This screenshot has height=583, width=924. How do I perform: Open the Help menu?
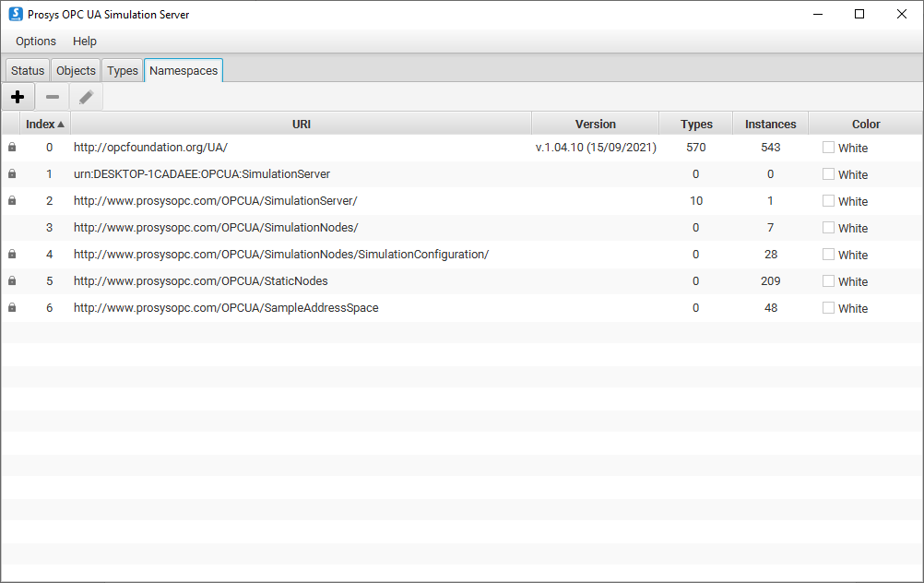(x=85, y=42)
